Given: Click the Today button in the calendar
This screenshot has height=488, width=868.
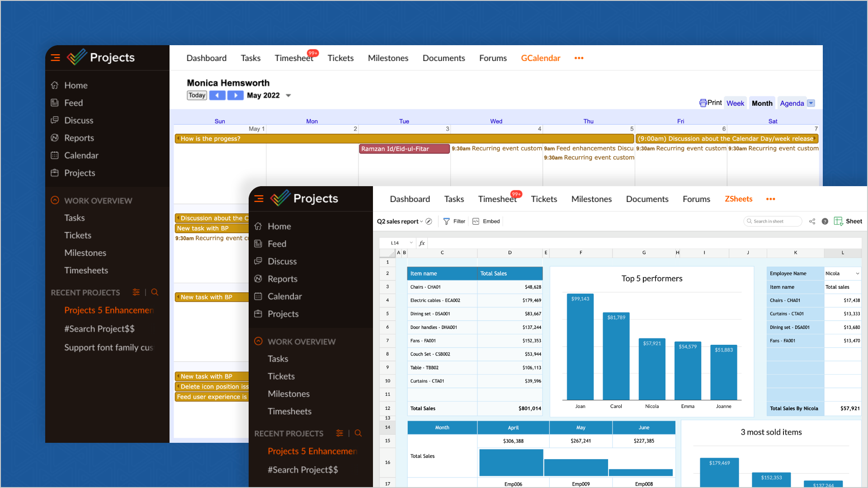Looking at the screenshot, I should 197,95.
